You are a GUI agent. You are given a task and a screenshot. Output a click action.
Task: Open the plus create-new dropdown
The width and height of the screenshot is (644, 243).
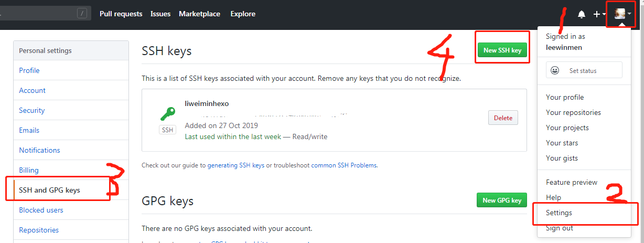[x=599, y=14]
